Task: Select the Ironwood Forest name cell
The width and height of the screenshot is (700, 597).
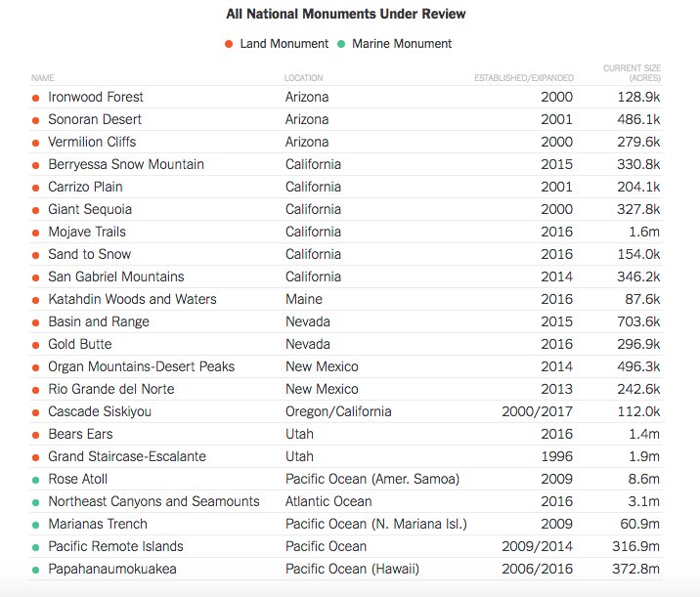Action: (x=96, y=97)
